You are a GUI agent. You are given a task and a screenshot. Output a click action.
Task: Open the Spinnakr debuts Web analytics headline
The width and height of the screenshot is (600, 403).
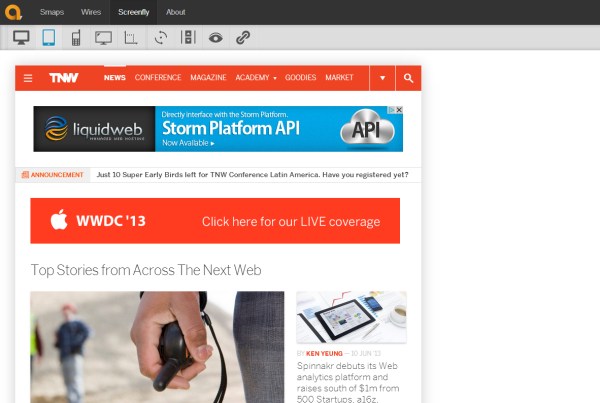point(348,382)
